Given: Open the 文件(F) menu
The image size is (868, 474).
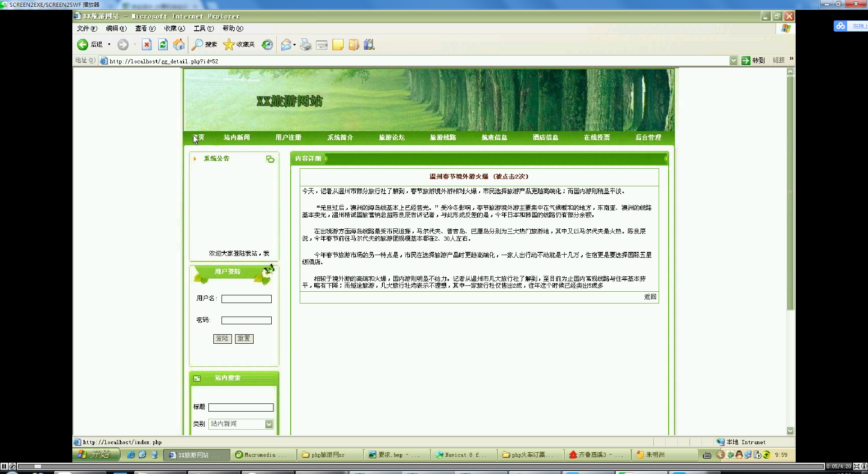Looking at the screenshot, I should [87, 28].
